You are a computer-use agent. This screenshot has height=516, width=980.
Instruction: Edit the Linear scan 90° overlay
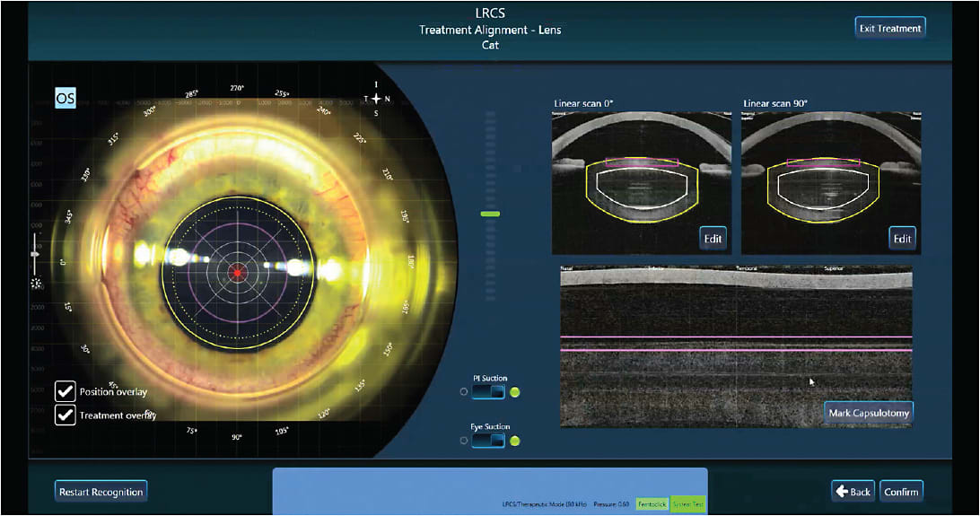902,239
